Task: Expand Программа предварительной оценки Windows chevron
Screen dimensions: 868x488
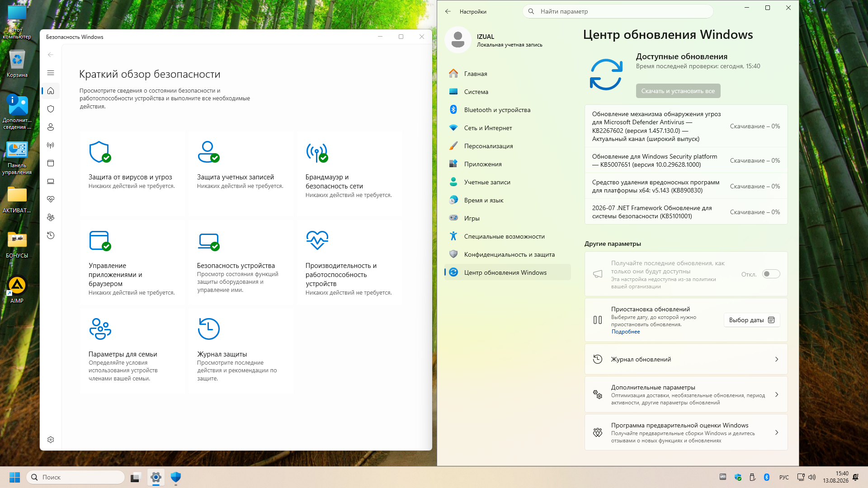Action: click(777, 432)
